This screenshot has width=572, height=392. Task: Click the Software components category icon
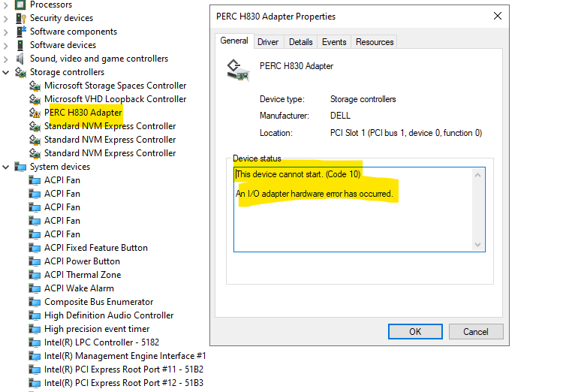pos(20,32)
